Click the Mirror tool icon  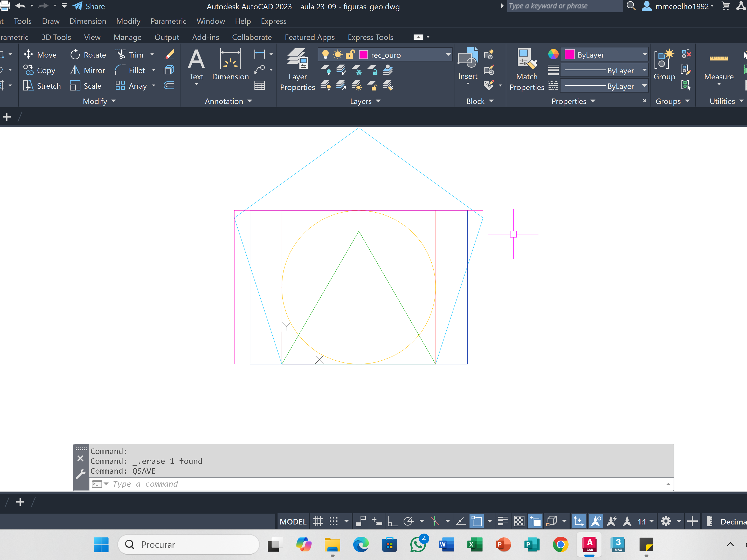(75, 70)
